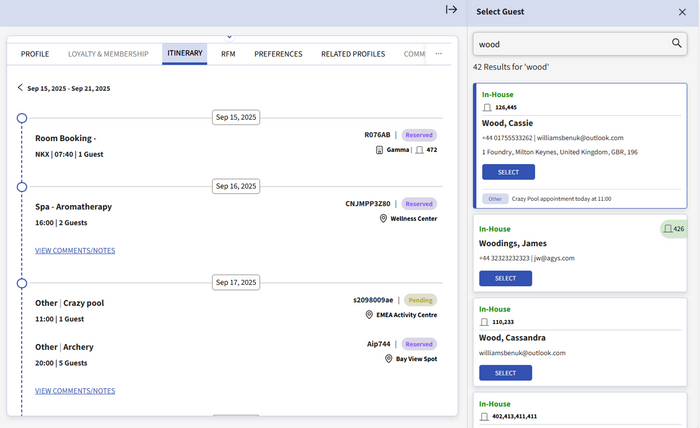Switch to the Preferences tab
The width and height of the screenshot is (700, 428).
pos(278,54)
